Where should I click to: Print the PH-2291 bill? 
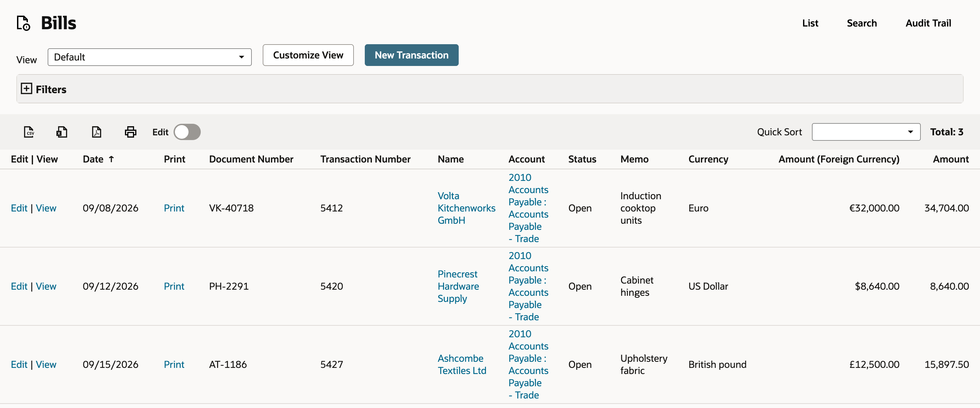click(x=174, y=286)
